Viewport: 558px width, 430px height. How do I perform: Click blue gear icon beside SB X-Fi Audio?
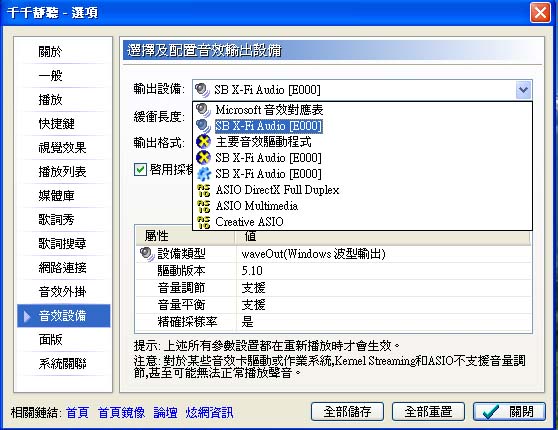pos(204,174)
